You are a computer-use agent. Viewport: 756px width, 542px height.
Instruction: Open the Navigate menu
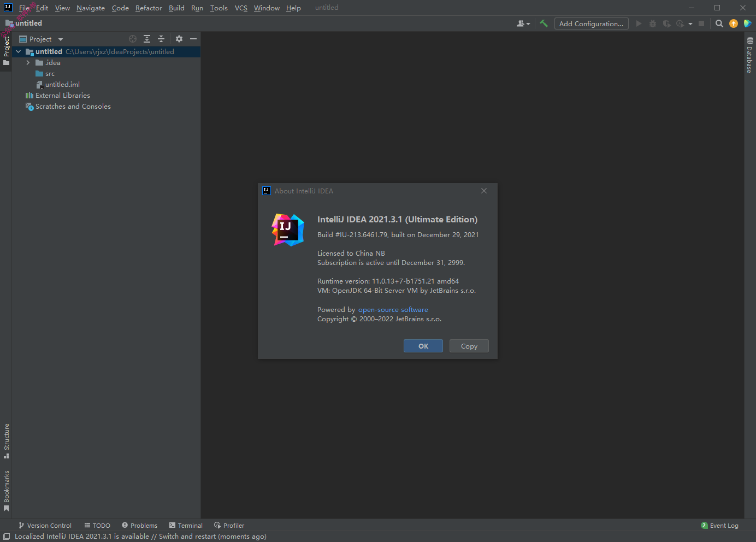[x=91, y=8]
